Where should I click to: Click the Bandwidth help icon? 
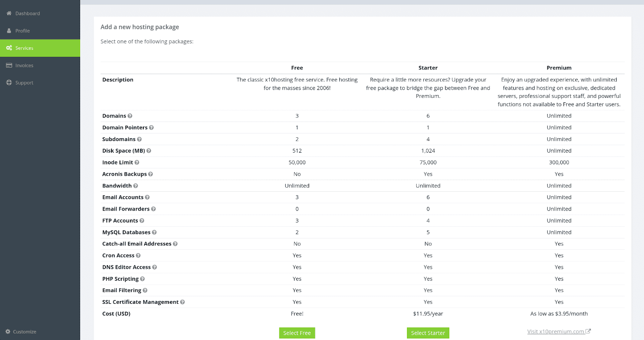[135, 185]
